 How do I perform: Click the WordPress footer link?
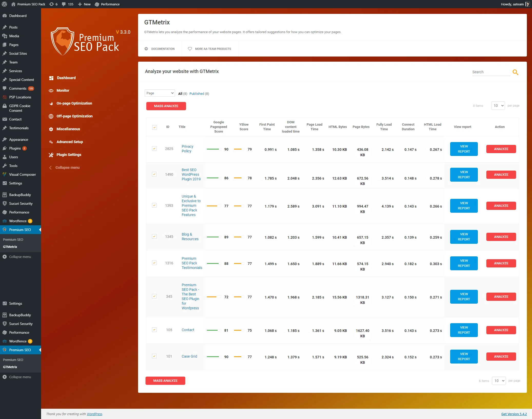(94, 414)
